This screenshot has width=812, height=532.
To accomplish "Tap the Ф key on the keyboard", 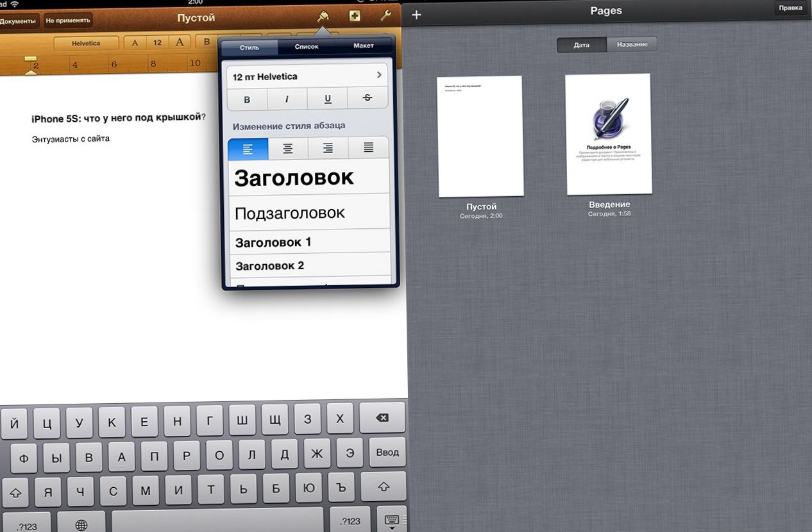I will coord(24,459).
